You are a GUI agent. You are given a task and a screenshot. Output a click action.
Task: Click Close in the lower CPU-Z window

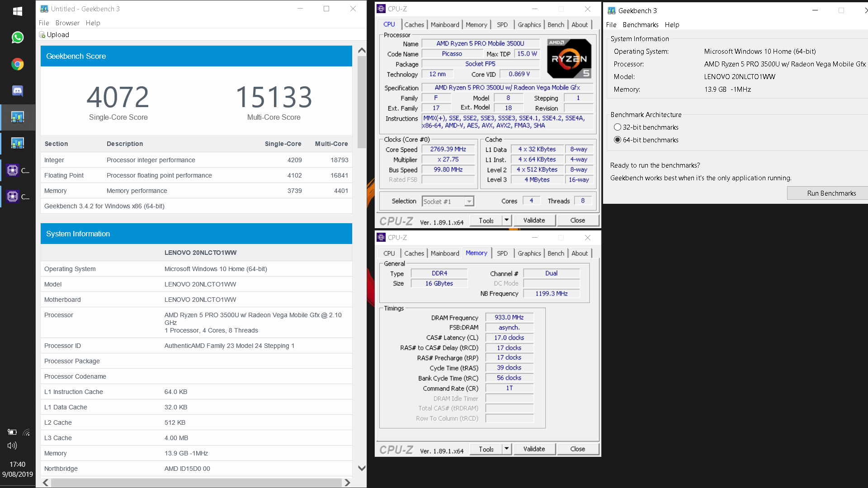pos(577,449)
